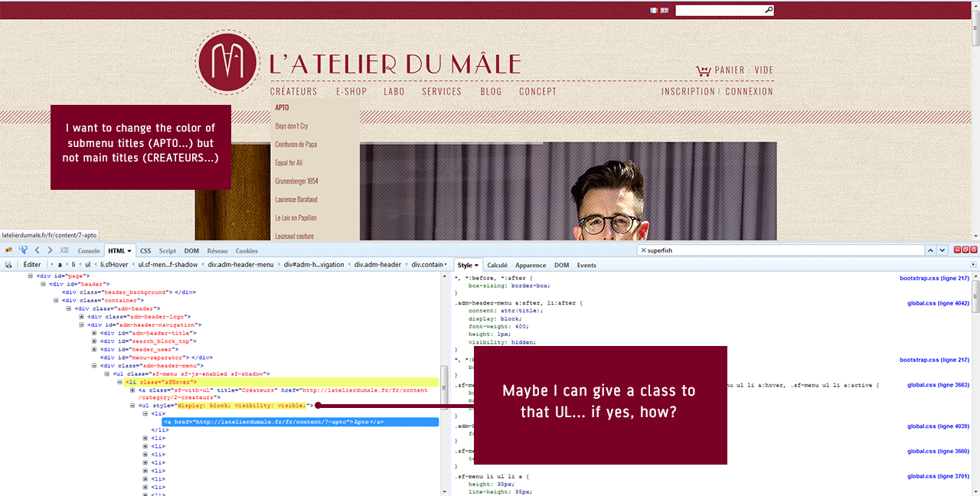Click the div.adm-header-menu breadcrumb
The image size is (980, 496).
[x=240, y=265]
